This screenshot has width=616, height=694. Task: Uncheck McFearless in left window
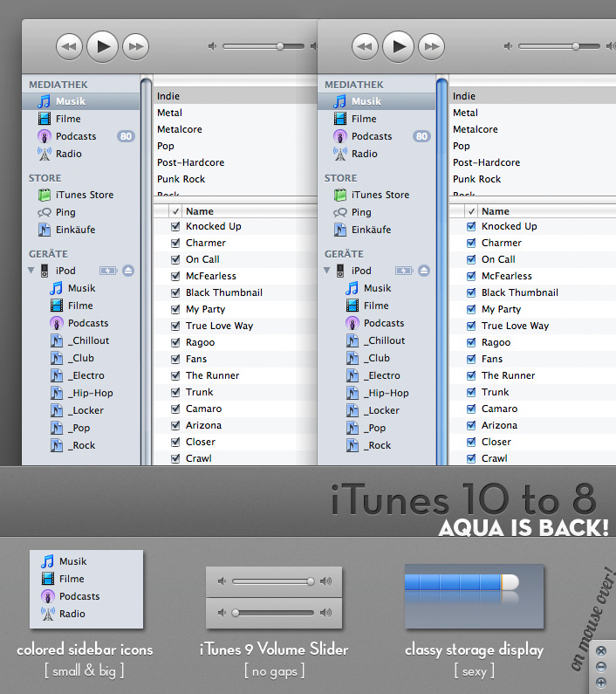tap(175, 276)
